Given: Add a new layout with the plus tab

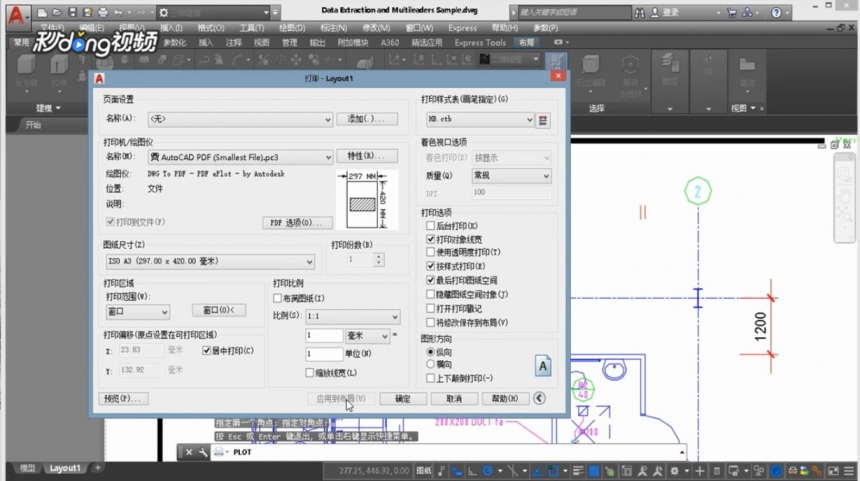Looking at the screenshot, I should [98, 468].
